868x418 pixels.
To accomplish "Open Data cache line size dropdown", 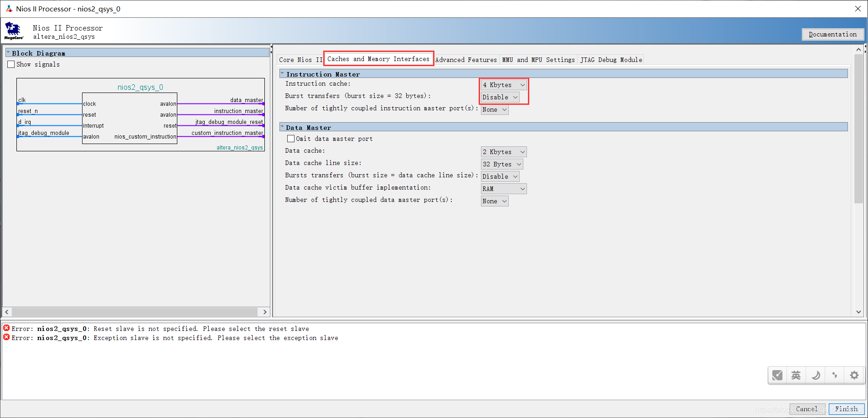I will pos(502,164).
